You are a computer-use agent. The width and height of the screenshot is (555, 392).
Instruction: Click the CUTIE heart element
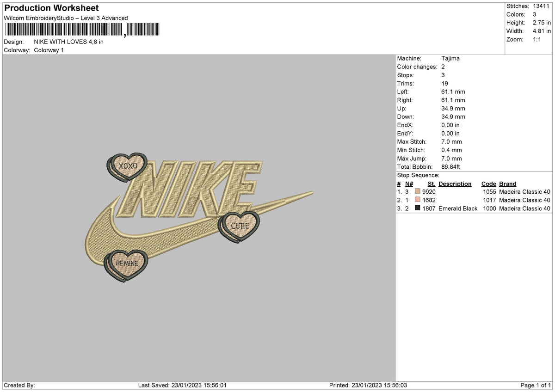point(240,225)
